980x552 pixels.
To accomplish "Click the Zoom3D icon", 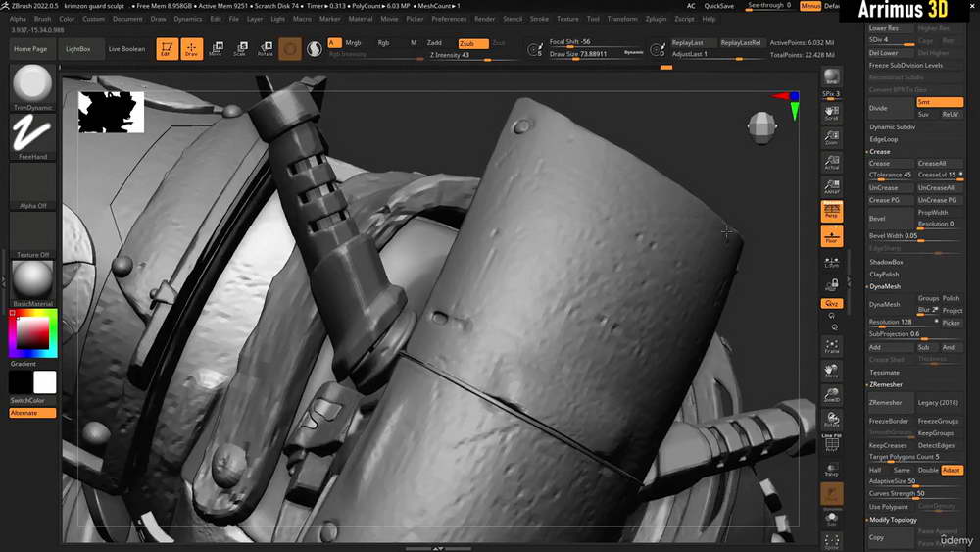I will [831, 395].
